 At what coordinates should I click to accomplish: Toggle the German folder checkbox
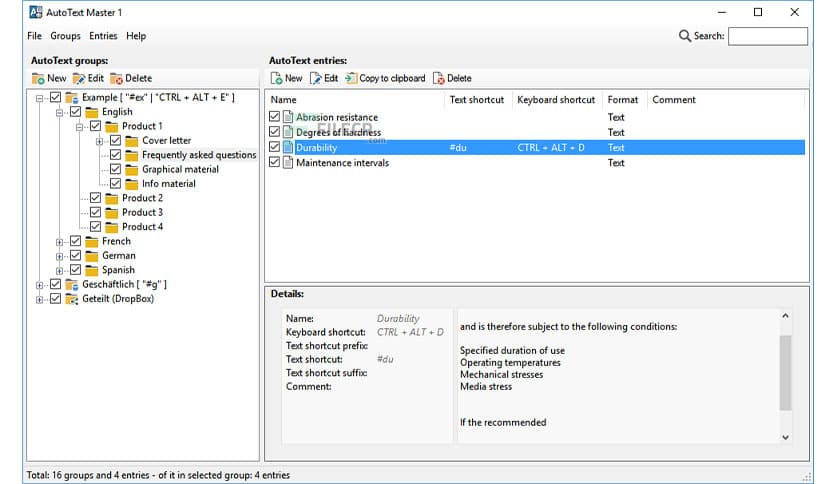(x=76, y=255)
